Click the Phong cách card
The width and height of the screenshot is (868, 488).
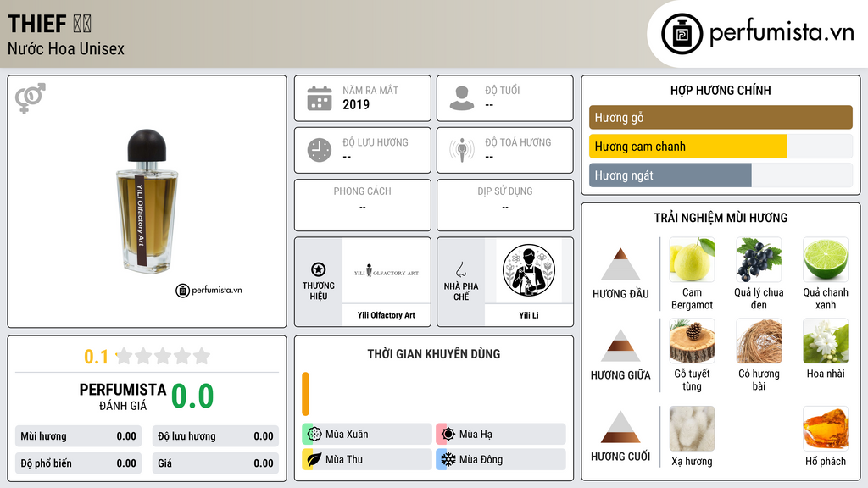tap(363, 205)
